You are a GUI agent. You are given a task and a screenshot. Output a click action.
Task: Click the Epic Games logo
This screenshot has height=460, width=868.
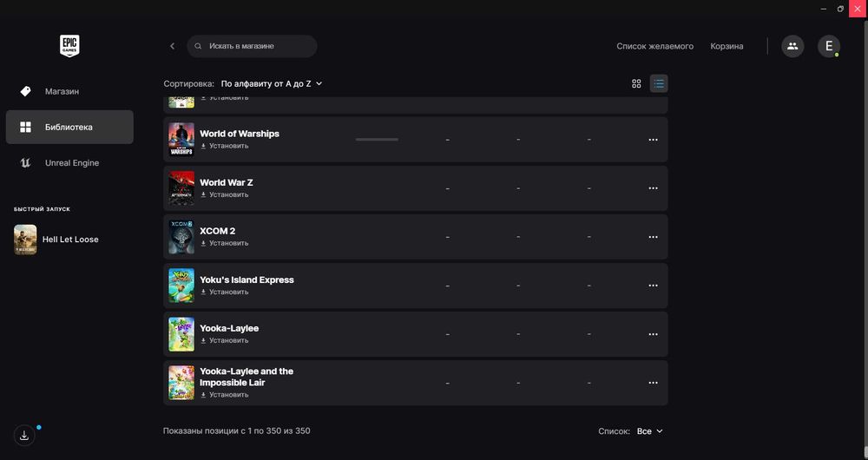(69, 46)
